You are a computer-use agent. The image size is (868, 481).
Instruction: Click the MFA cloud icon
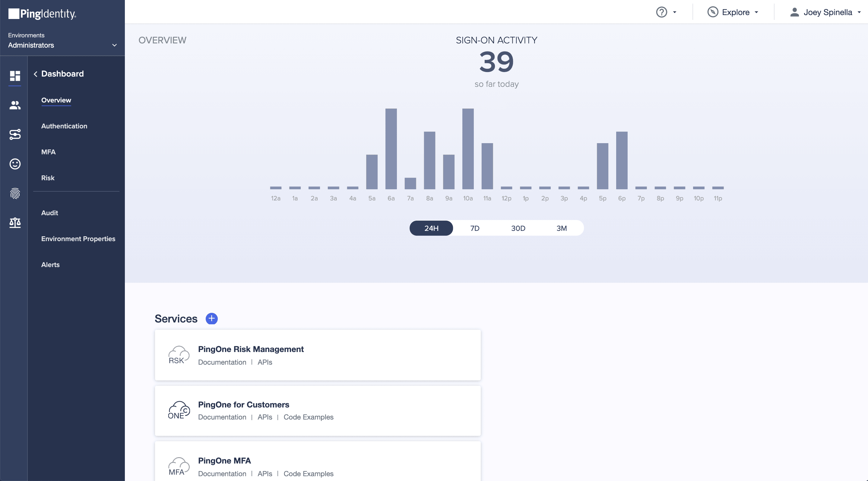(x=179, y=466)
